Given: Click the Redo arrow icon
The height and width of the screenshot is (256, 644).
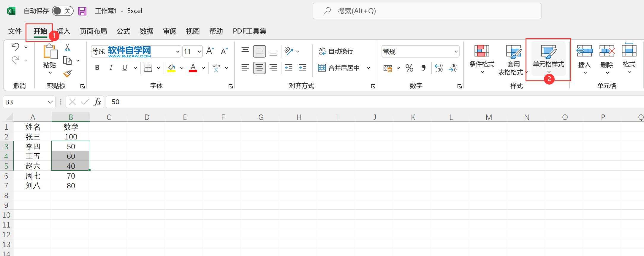Looking at the screenshot, I should click(x=15, y=61).
